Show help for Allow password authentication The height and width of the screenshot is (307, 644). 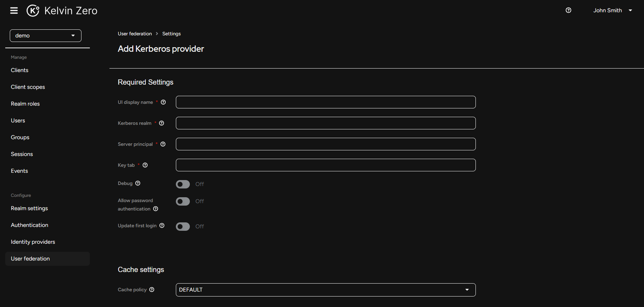(x=156, y=209)
